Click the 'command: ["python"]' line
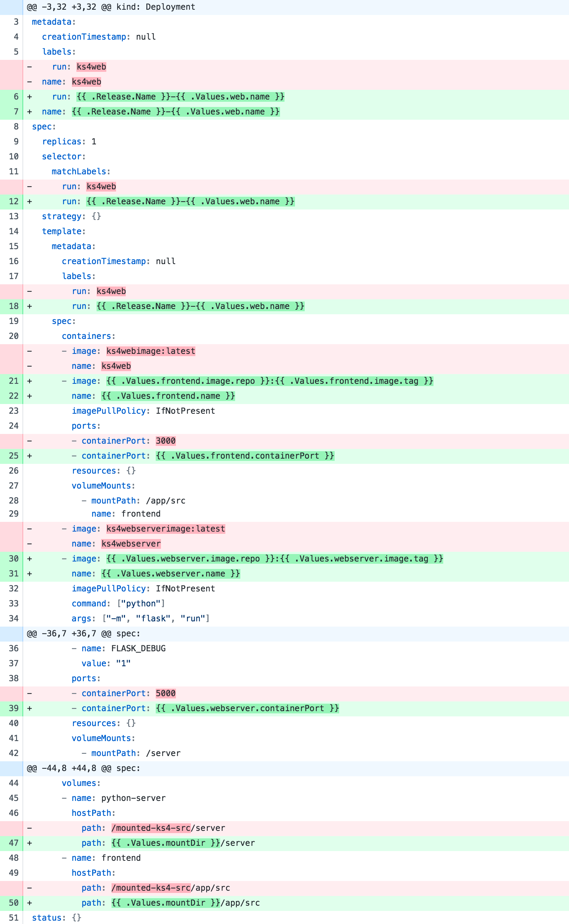The image size is (569, 924). pyautogui.click(x=296, y=604)
